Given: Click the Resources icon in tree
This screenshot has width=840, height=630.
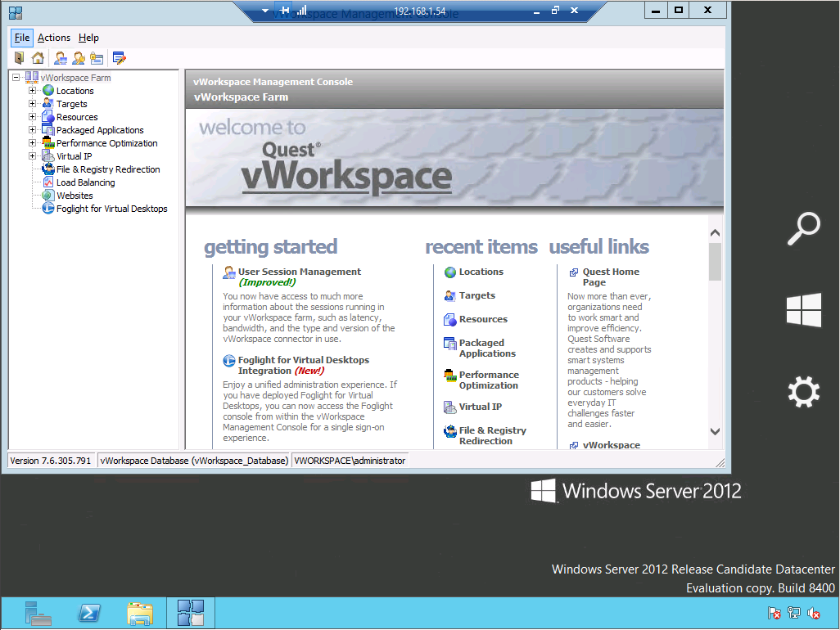Looking at the screenshot, I should click(x=48, y=117).
